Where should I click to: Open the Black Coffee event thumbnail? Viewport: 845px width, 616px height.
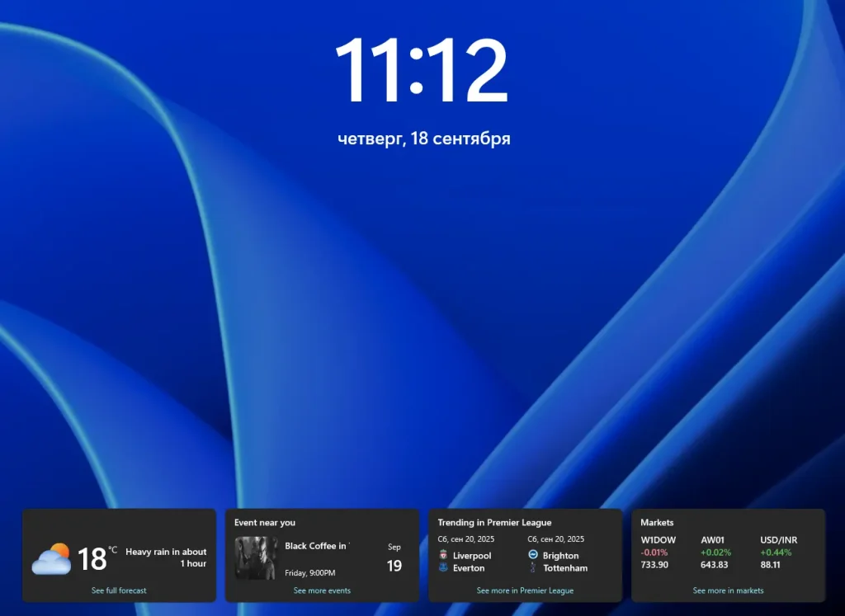(256, 557)
